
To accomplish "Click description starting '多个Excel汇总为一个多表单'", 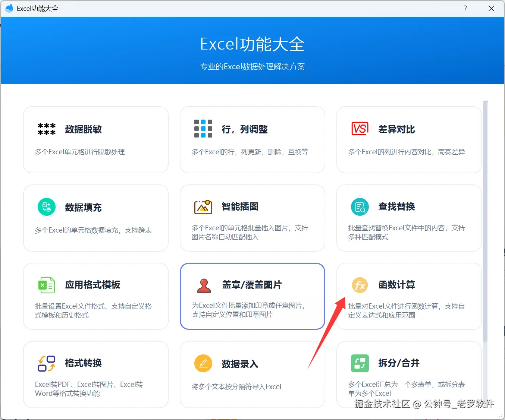I will click(x=407, y=389).
